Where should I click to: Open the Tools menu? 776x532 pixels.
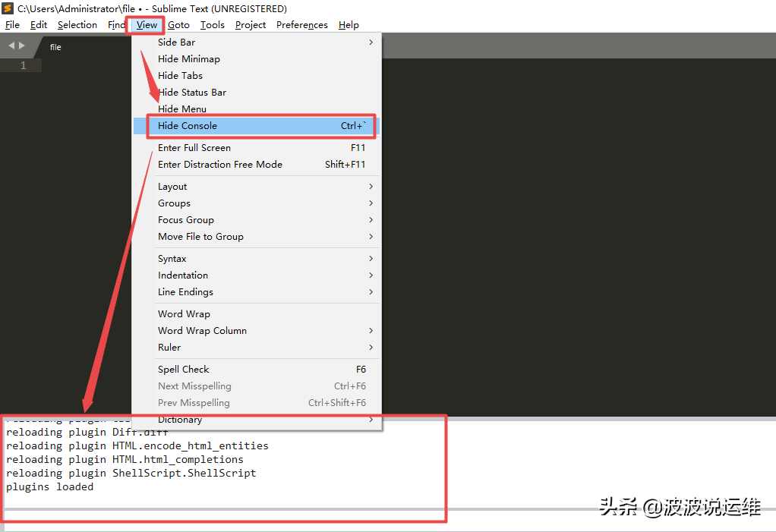click(x=213, y=25)
